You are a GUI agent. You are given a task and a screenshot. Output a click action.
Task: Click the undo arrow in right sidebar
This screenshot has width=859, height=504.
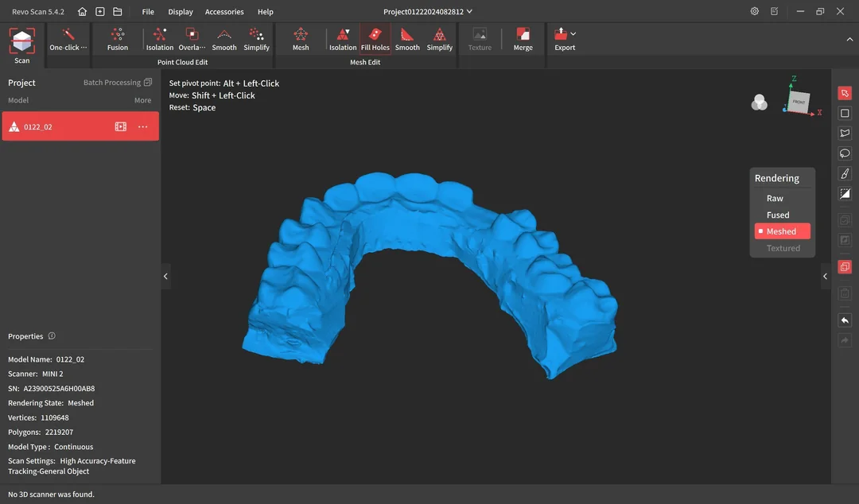[x=845, y=320]
